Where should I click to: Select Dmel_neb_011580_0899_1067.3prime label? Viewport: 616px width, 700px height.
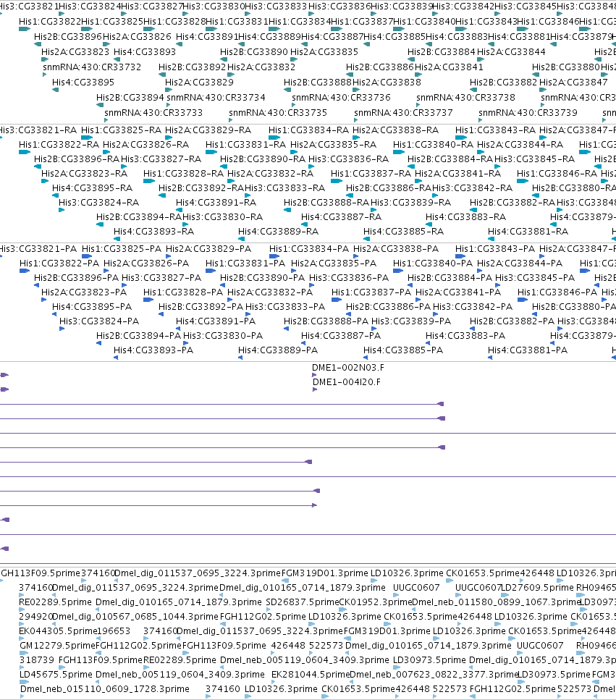(x=497, y=602)
